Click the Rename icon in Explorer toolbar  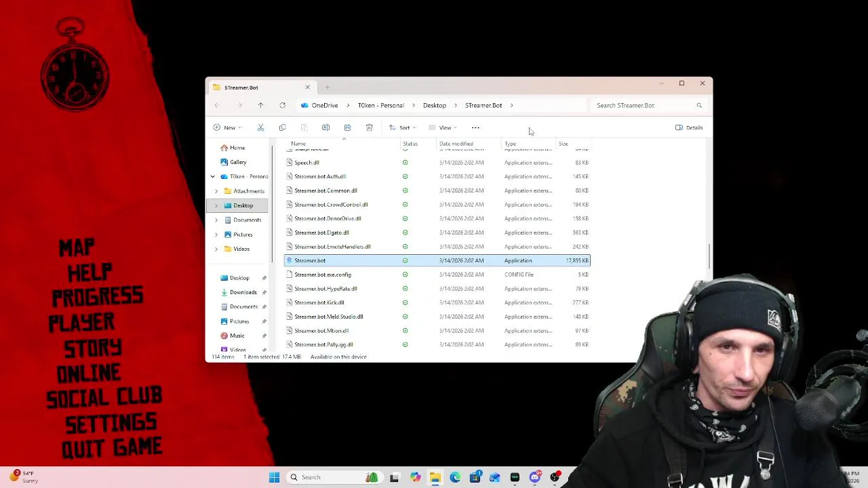tap(325, 127)
